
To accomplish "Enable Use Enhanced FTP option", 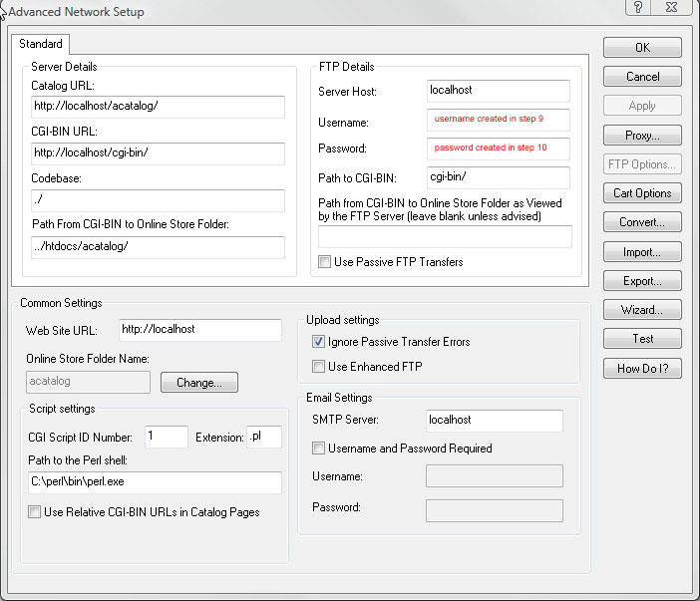I will coord(319,367).
